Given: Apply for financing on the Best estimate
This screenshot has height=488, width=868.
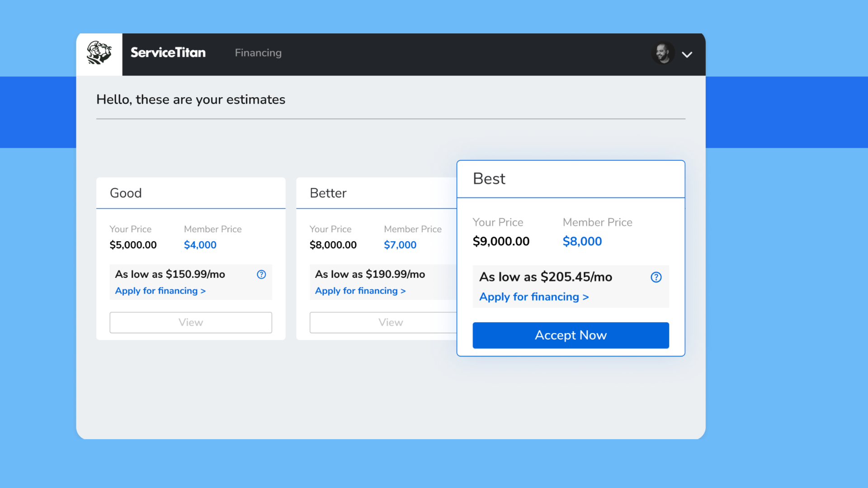Looking at the screenshot, I should (x=534, y=297).
